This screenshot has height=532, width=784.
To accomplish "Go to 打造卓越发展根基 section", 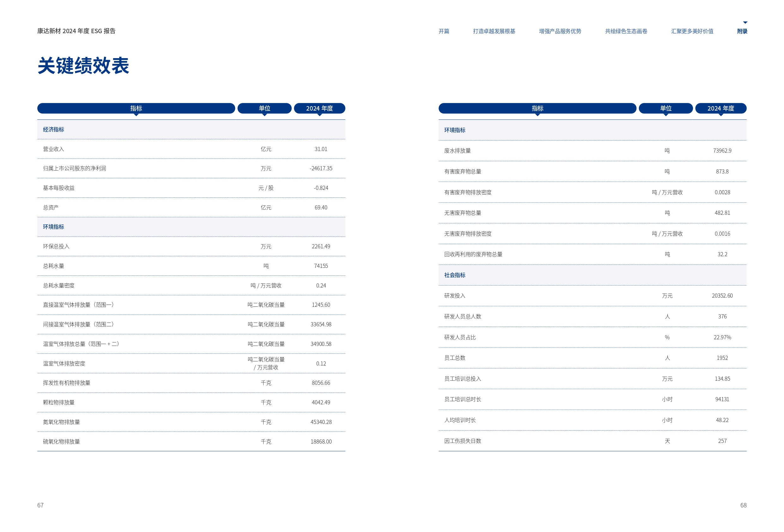I will [494, 31].
